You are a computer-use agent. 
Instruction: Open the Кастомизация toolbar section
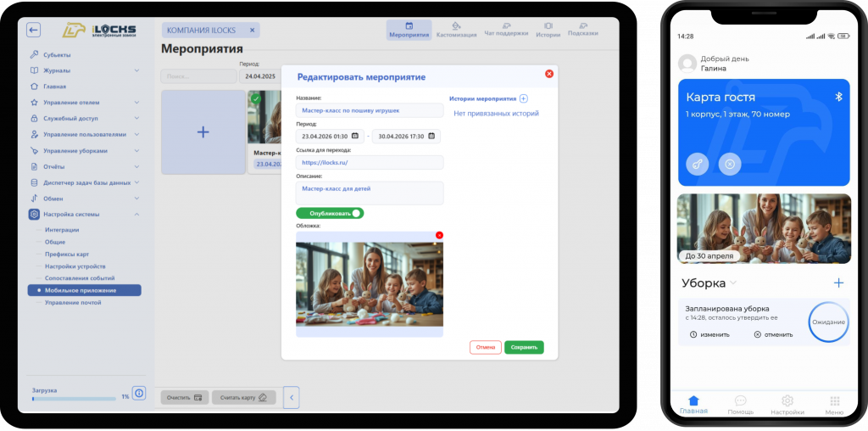pyautogui.click(x=456, y=30)
